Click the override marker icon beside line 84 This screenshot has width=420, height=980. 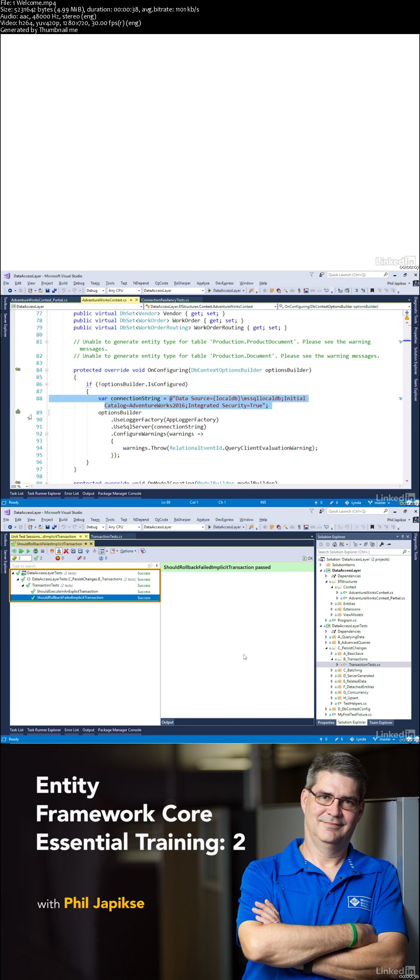click(18, 370)
